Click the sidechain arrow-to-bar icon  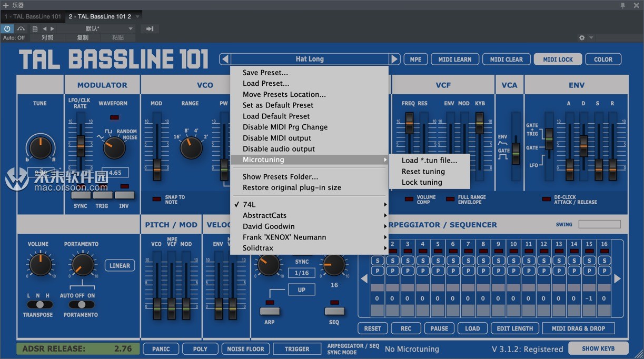150,29
